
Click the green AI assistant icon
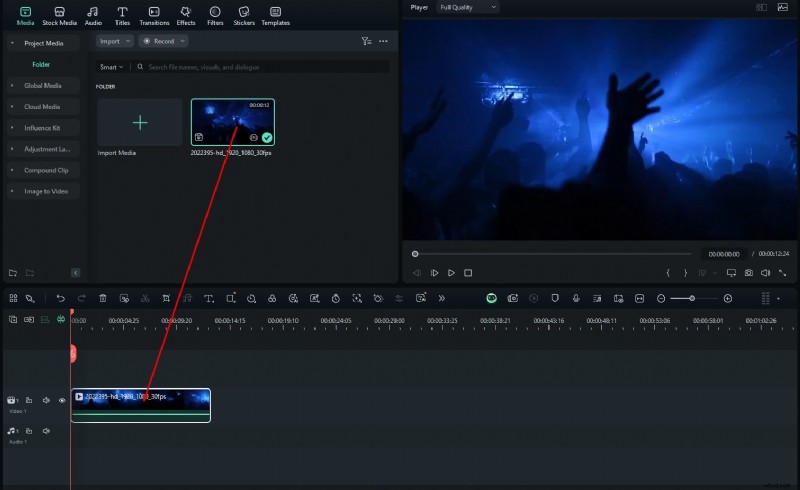point(491,299)
